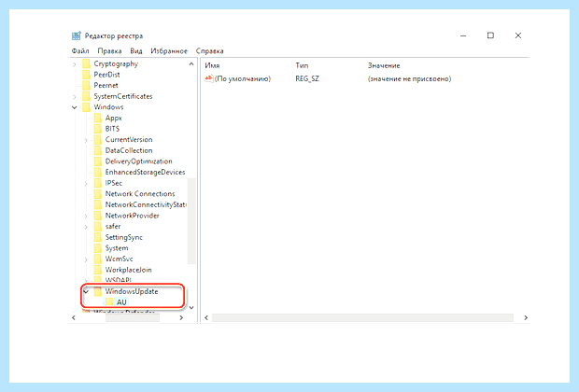The height and width of the screenshot is (392, 579).
Task: Click the SystemCertificates folder icon
Action: pos(87,96)
